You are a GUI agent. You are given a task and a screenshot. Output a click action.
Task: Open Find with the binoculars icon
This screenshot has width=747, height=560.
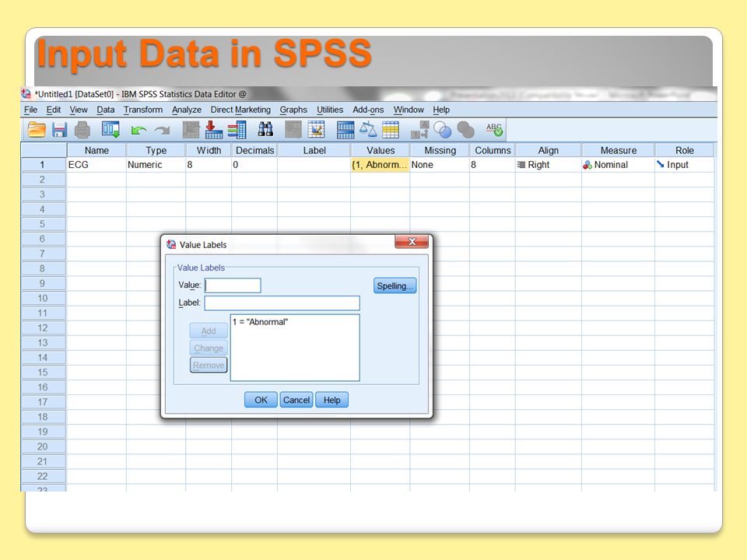coord(265,130)
